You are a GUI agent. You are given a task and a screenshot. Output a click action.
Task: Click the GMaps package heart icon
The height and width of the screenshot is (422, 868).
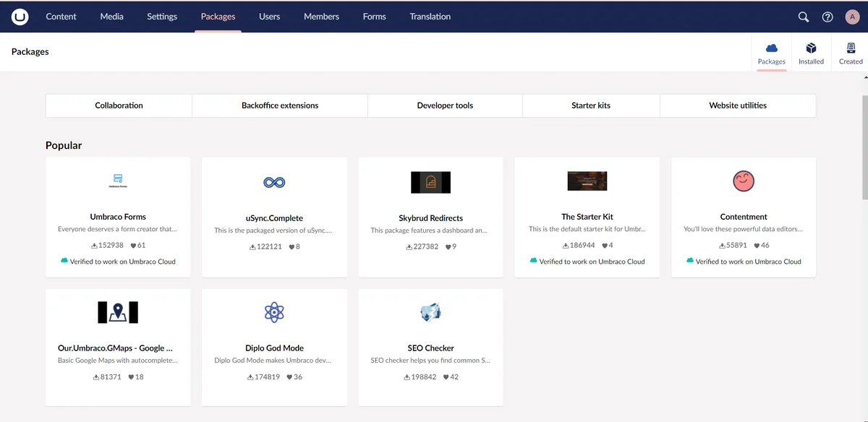point(131,377)
